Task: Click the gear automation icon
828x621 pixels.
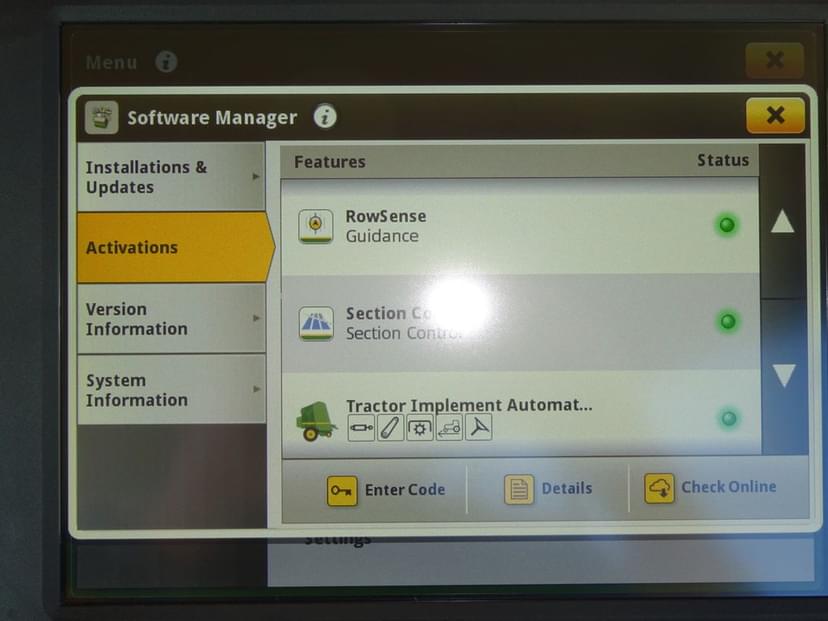Action: (420, 427)
